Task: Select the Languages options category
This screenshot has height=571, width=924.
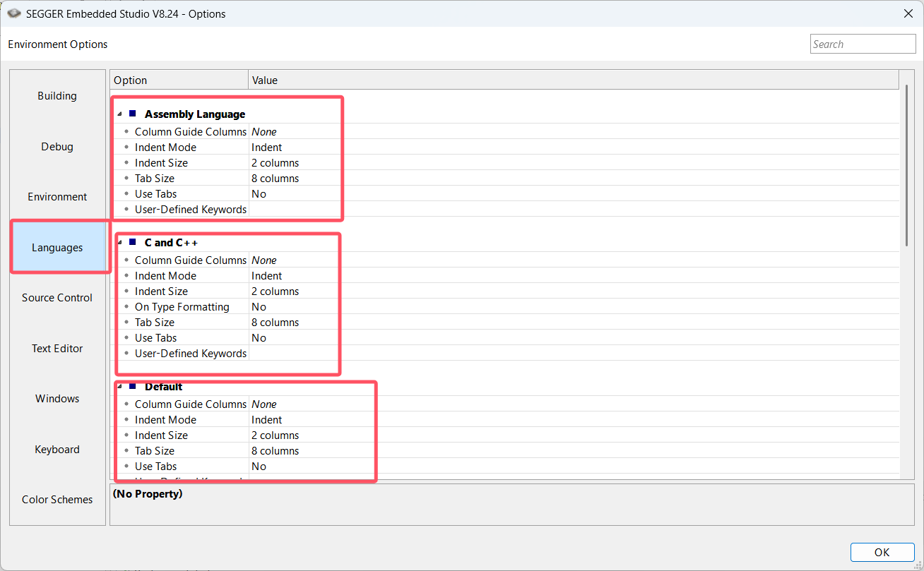Action: (57, 248)
